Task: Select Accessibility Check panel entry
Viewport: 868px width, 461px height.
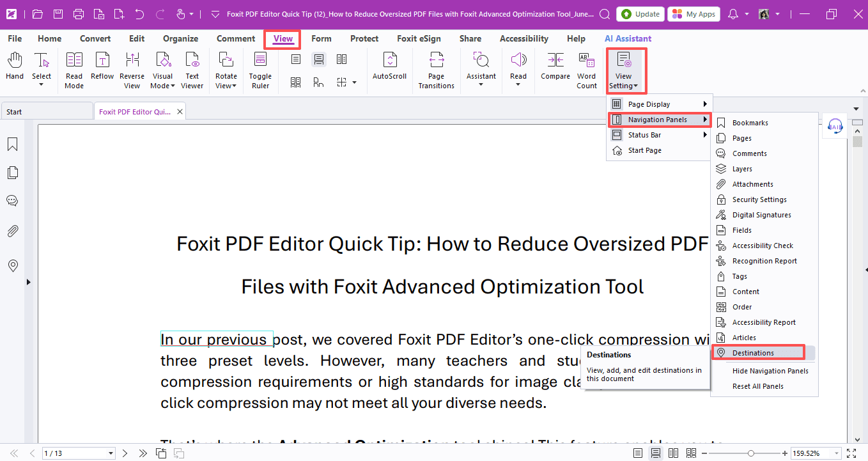Action: tap(764, 246)
